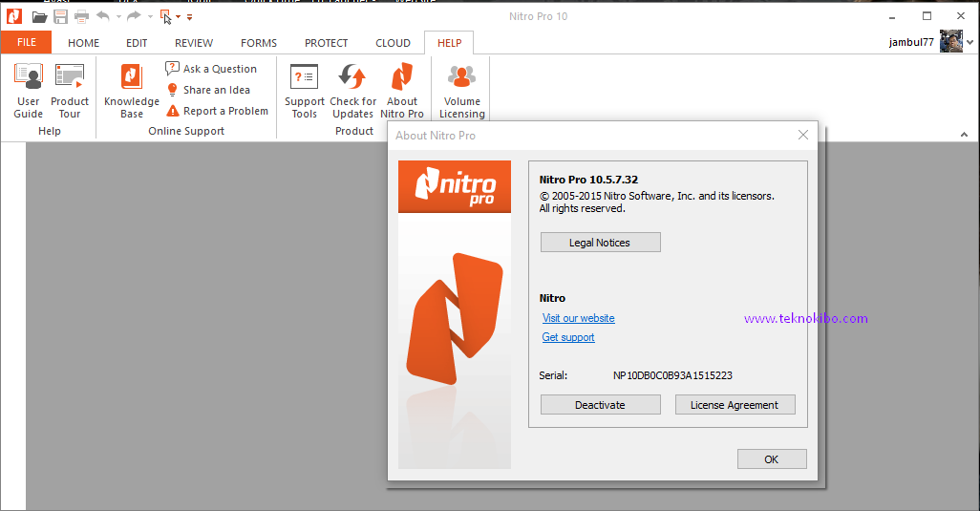The width and height of the screenshot is (980, 511).
Task: Expand the account dropdown next to avatar
Action: (970, 42)
